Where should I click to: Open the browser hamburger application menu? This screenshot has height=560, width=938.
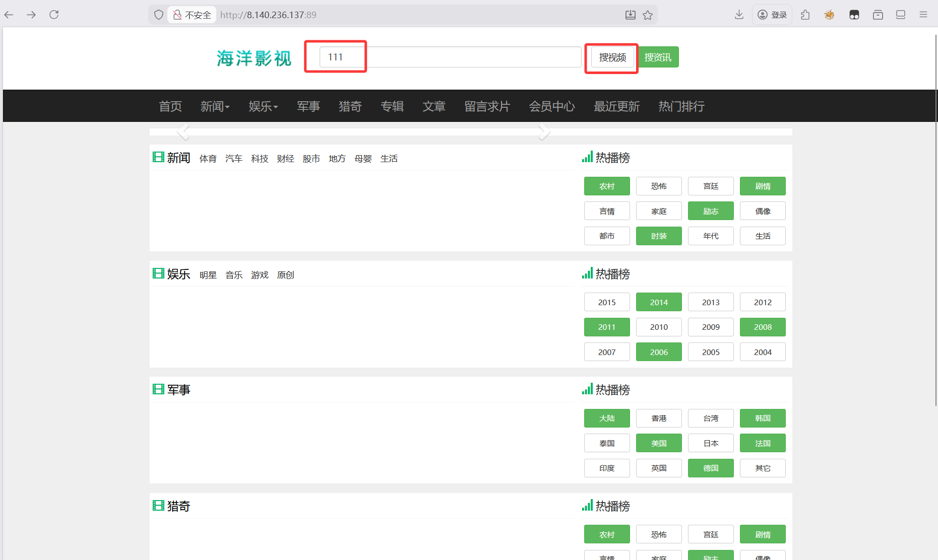click(923, 15)
